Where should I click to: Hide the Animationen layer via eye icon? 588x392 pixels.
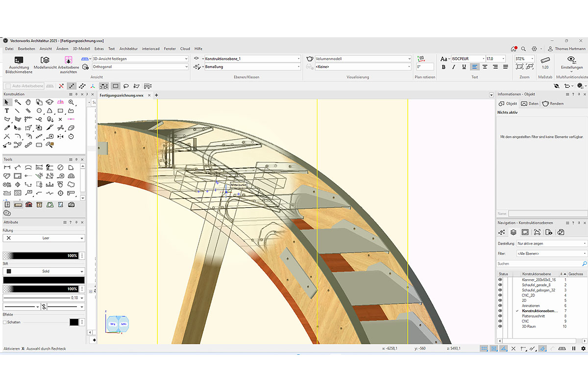click(500, 306)
